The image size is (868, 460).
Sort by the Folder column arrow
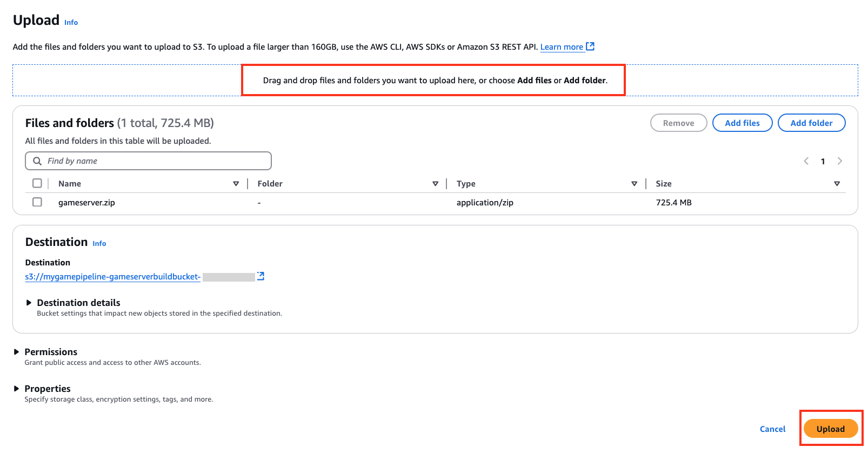tap(435, 184)
